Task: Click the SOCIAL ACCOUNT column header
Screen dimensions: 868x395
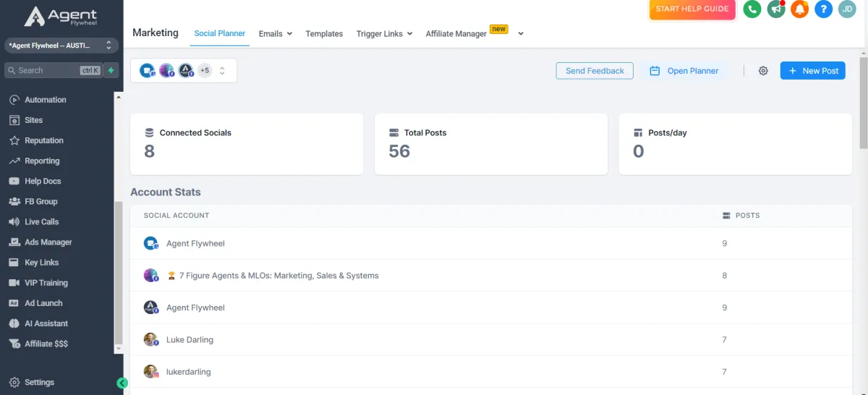Action: click(x=176, y=216)
